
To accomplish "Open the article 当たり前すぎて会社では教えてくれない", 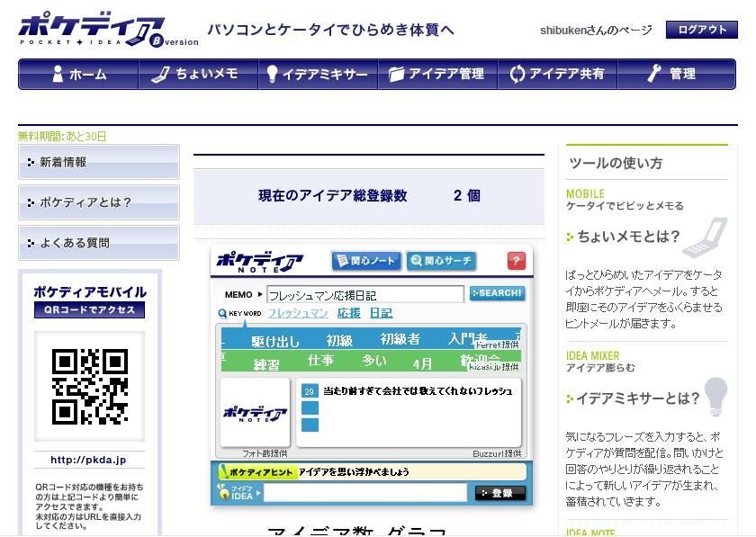I will point(418,391).
